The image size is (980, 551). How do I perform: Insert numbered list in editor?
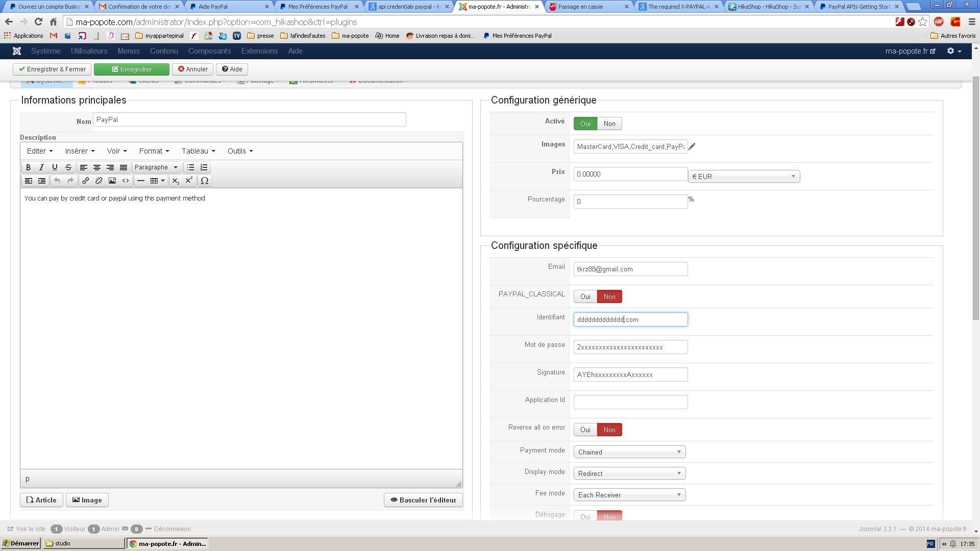tap(204, 167)
